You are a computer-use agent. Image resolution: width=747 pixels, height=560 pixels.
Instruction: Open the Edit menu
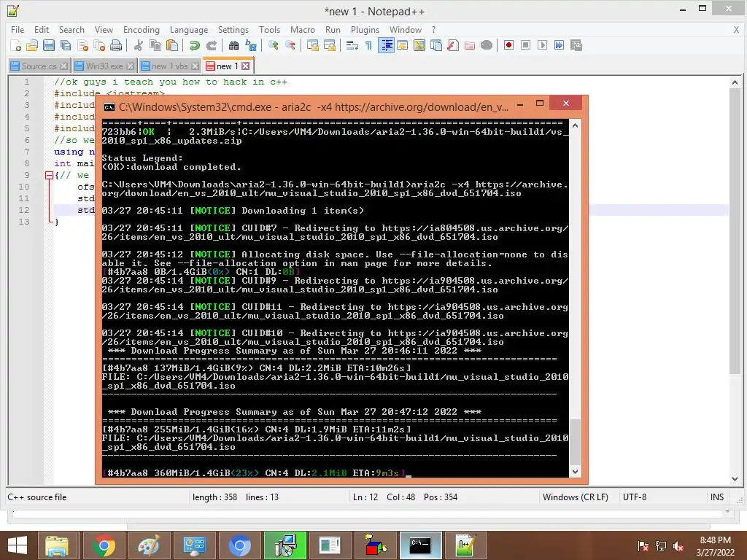[42, 29]
